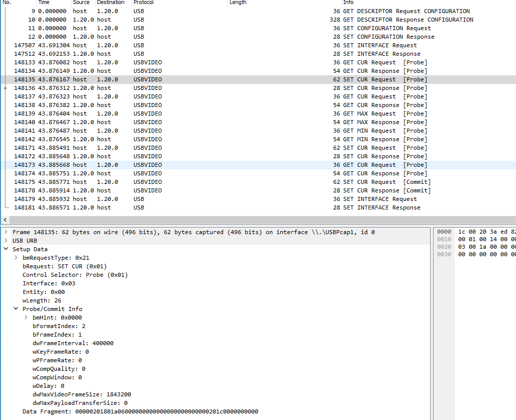The height and width of the screenshot is (420, 516).
Task: Select the wLength: 26 field
Action: 42,300
